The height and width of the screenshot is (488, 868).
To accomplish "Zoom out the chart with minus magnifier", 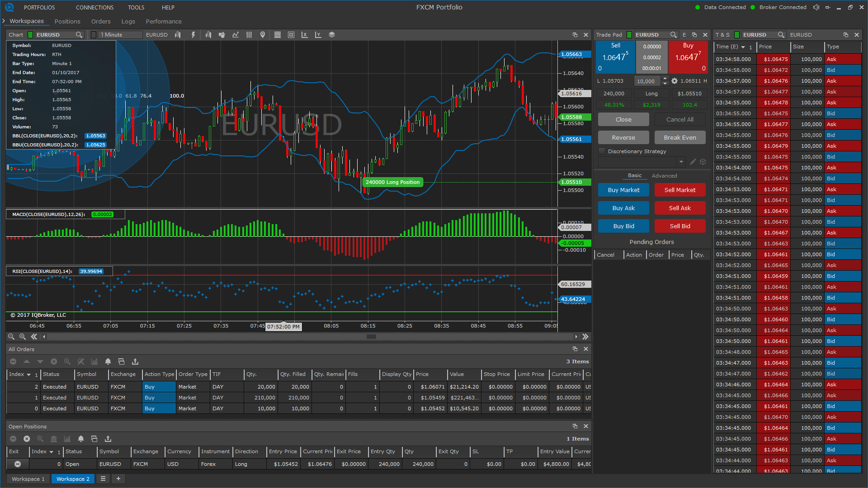I will point(11,337).
